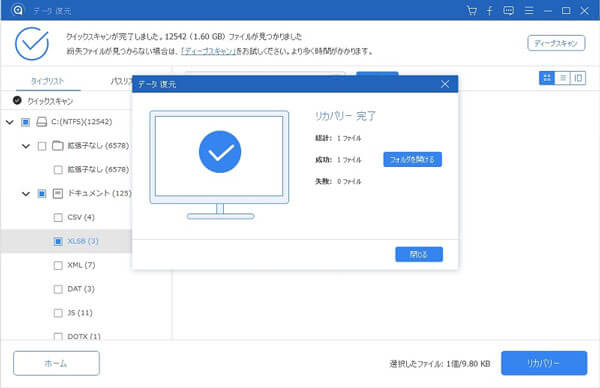Toggle the XLSB checkbox

[58, 241]
